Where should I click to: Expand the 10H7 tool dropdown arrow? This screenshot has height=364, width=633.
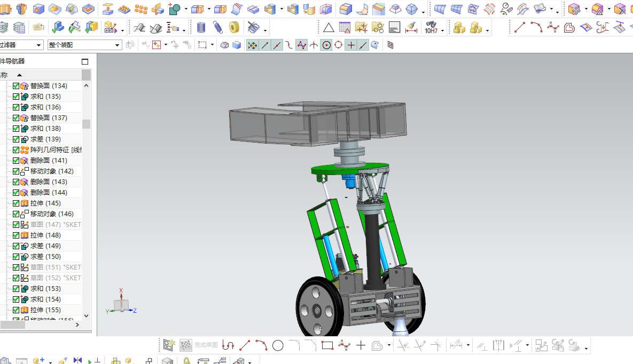click(442, 30)
